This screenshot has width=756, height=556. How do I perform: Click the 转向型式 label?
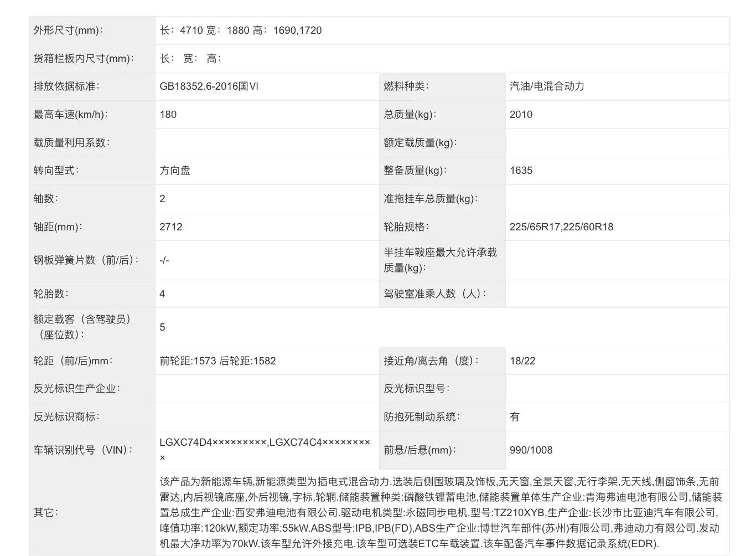[56, 171]
